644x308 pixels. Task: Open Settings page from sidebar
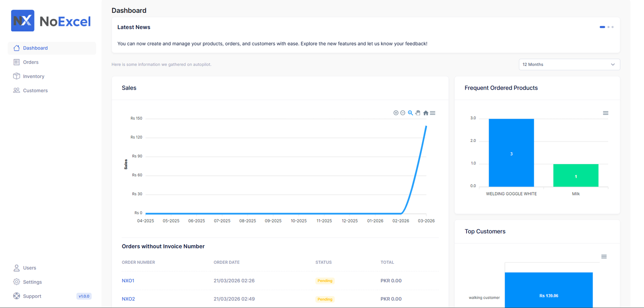(52, 282)
